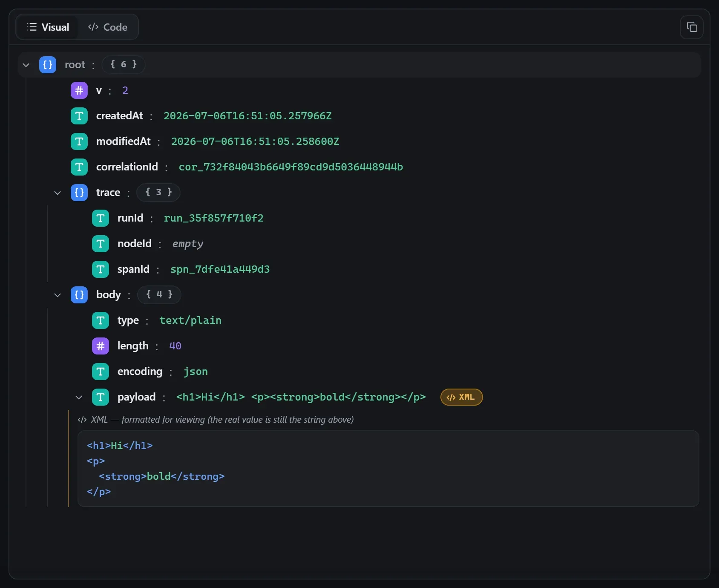The height and width of the screenshot is (588, 719).
Task: Select the correlationId value cor_732f84043b...
Action: (291, 167)
